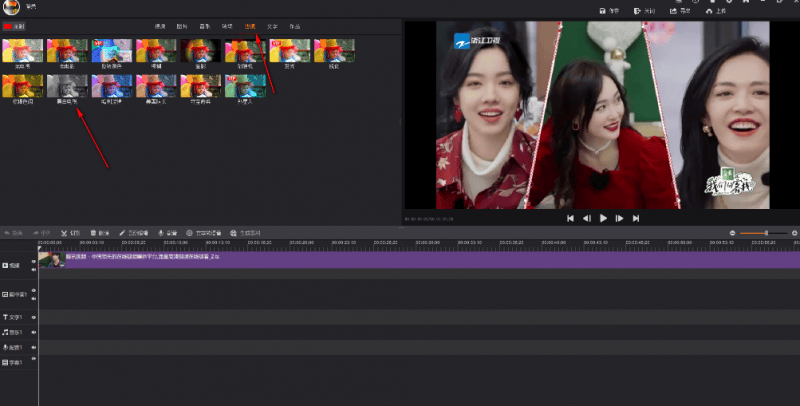Select the purple video clip on the timeline
The height and width of the screenshot is (406, 800).
pos(400,258)
